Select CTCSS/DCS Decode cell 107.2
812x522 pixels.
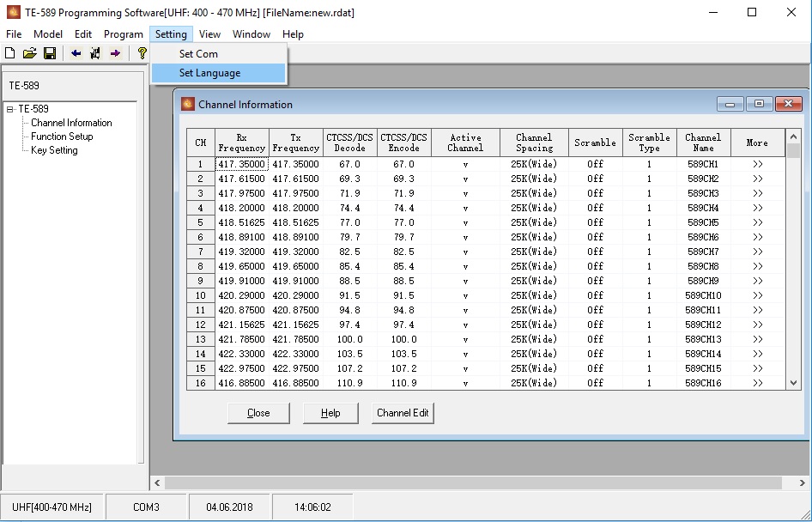[x=350, y=368]
